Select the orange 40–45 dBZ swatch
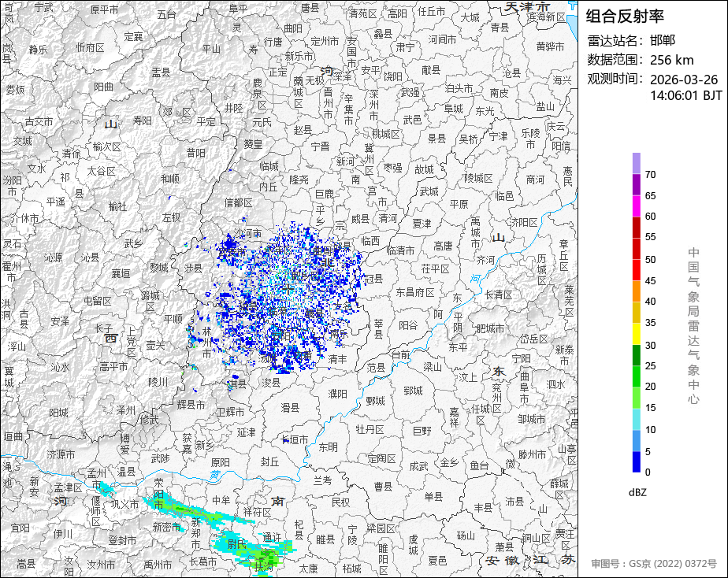The image size is (728, 578). (x=637, y=291)
